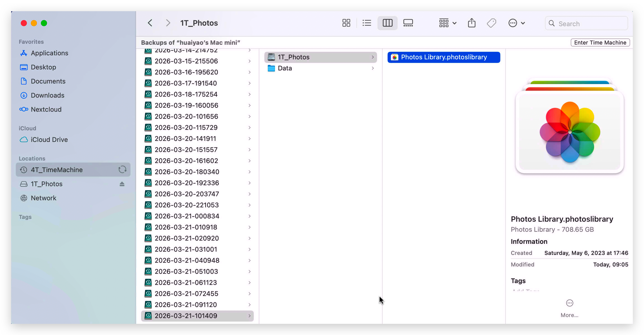Open the Group By dropdown
Screen dimensions: 644x335
pyautogui.click(x=448, y=23)
